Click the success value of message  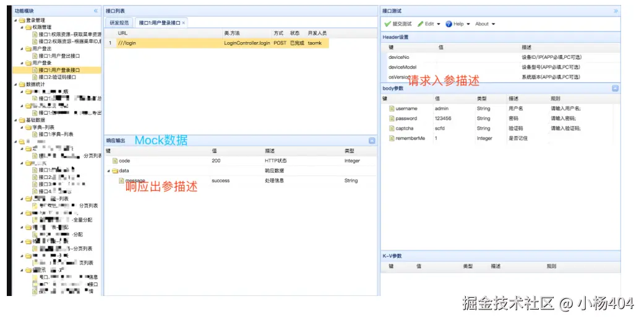(x=221, y=181)
